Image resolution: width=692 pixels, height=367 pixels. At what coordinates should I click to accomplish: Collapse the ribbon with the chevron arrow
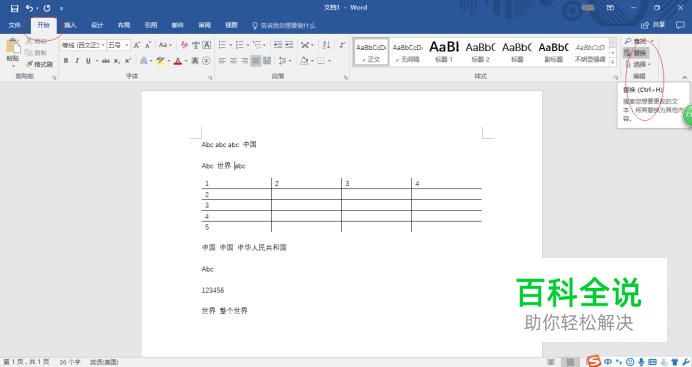click(684, 77)
